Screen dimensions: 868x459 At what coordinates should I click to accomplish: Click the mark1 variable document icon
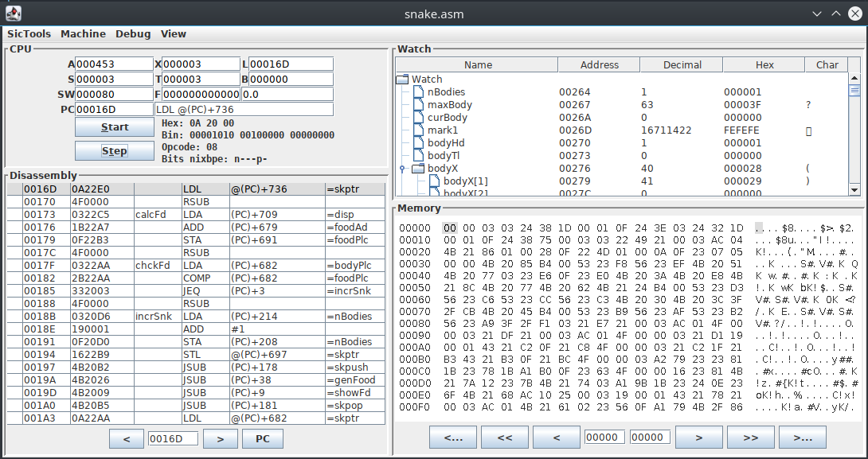pyautogui.click(x=418, y=130)
